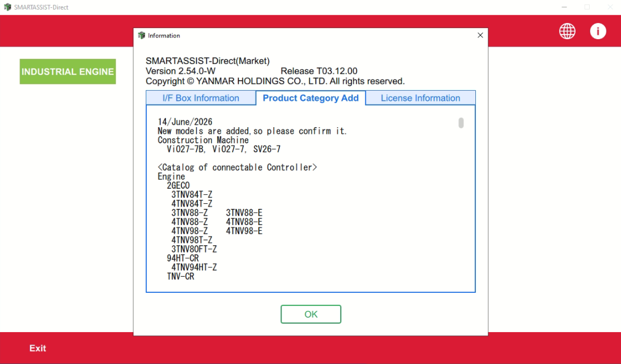Screen dimensions: 621x364
Task: Open the License Information tab
Action: (420, 98)
